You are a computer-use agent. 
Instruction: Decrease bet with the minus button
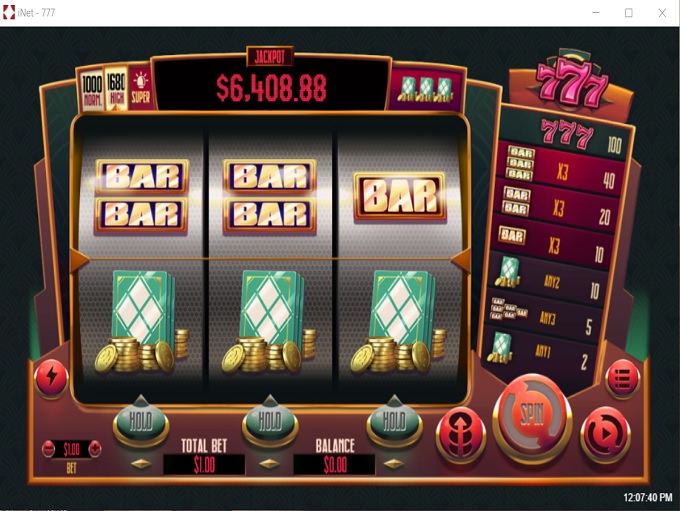pos(49,449)
